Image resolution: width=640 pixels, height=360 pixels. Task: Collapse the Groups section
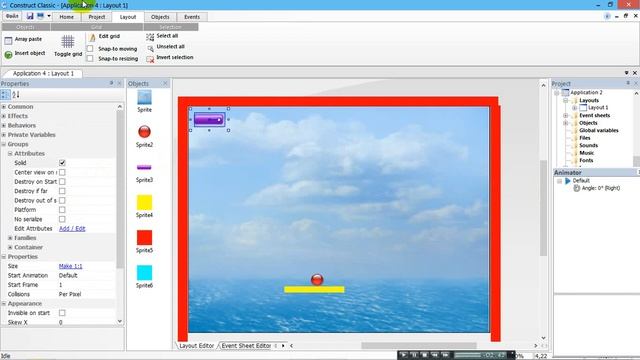point(4,144)
